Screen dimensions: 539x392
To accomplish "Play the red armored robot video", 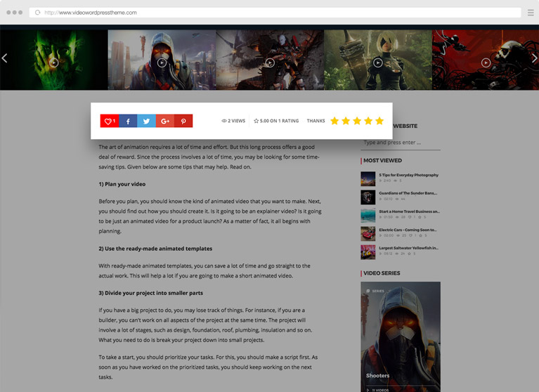I will tap(270, 63).
